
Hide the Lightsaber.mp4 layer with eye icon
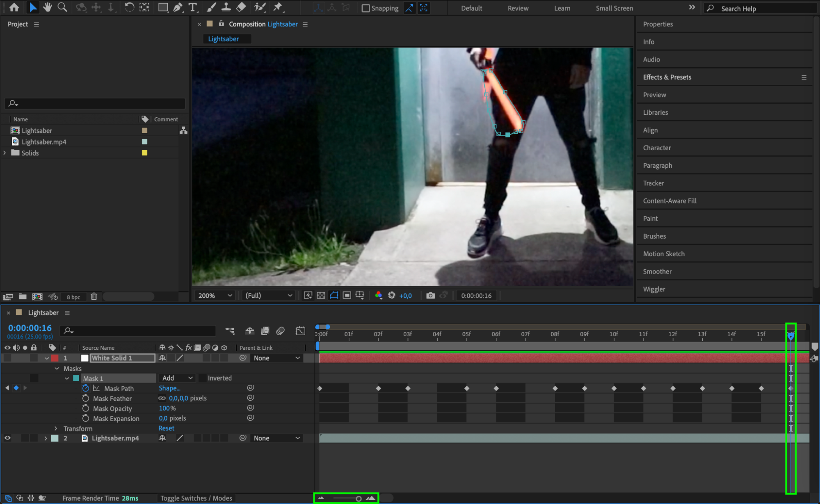(x=7, y=438)
